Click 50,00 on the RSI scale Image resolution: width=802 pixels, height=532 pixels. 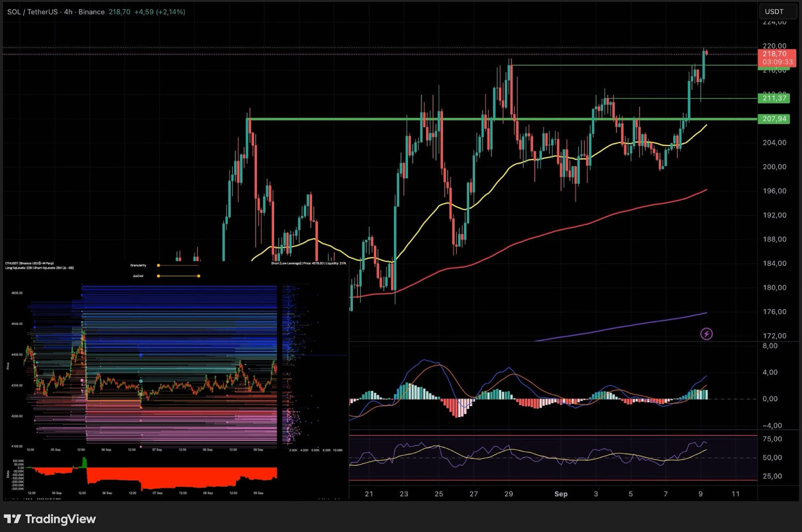(x=772, y=457)
